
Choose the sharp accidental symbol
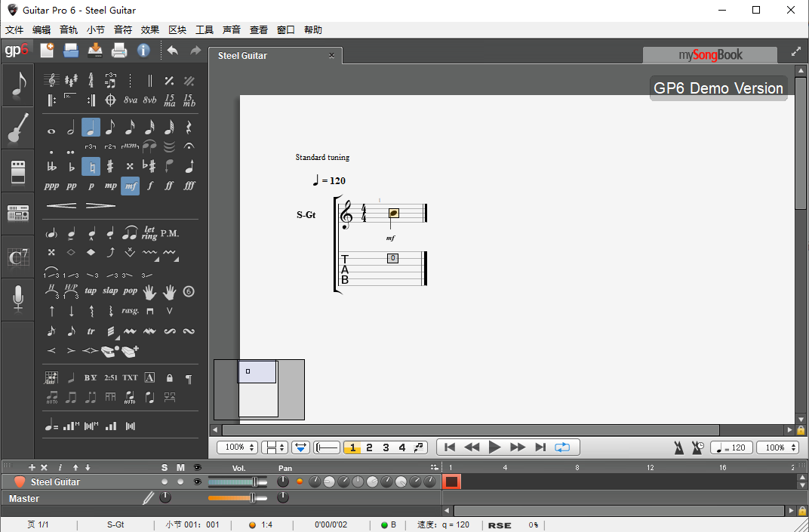pos(110,167)
